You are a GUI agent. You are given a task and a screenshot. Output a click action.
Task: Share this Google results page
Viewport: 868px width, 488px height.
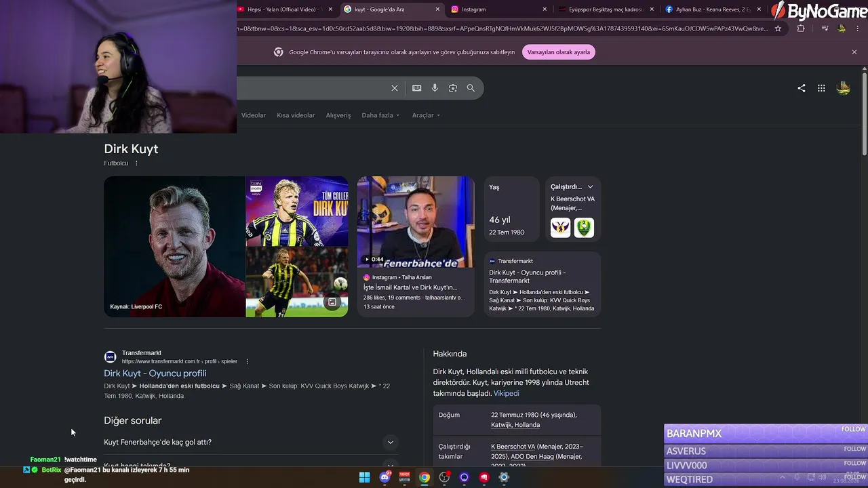pos(802,88)
